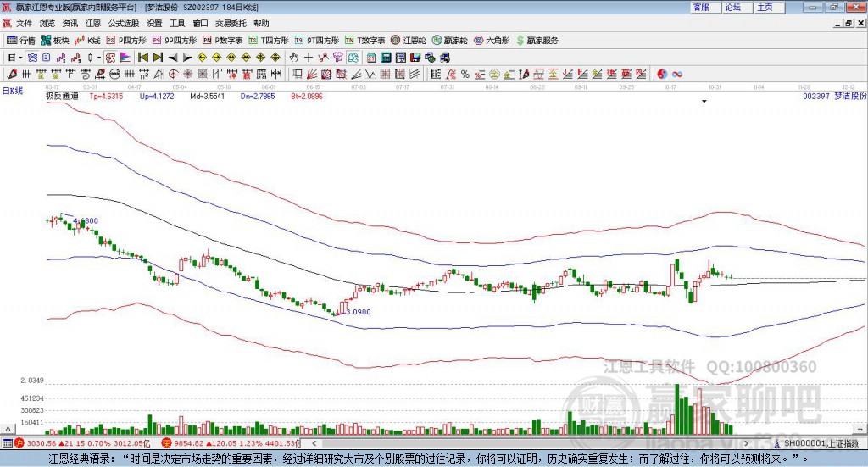Open the 9T四方形 tool
868x467 pixels.
click(317, 41)
